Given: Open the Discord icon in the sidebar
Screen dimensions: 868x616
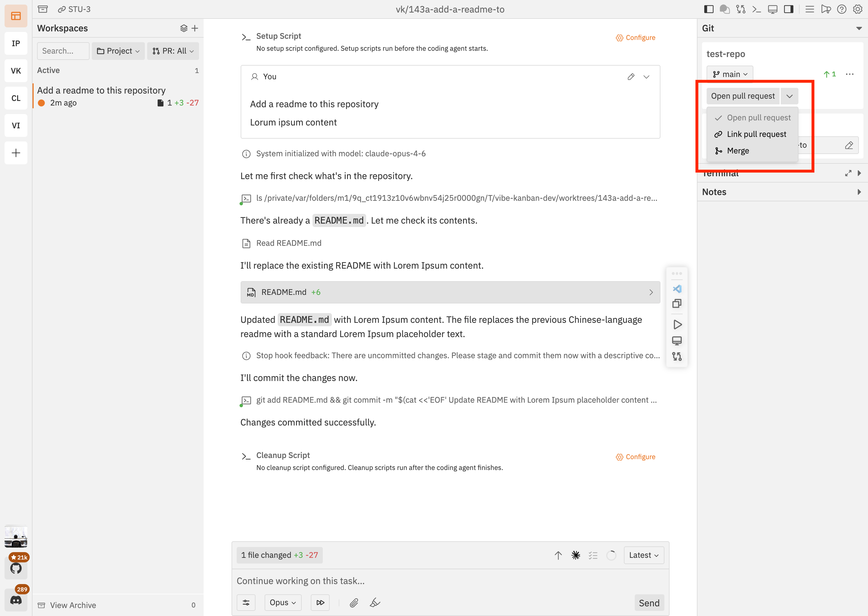Looking at the screenshot, I should click(x=16, y=600).
